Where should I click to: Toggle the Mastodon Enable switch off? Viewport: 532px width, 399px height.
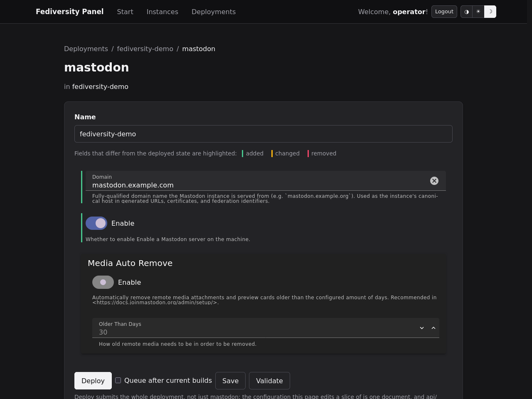pyautogui.click(x=96, y=223)
